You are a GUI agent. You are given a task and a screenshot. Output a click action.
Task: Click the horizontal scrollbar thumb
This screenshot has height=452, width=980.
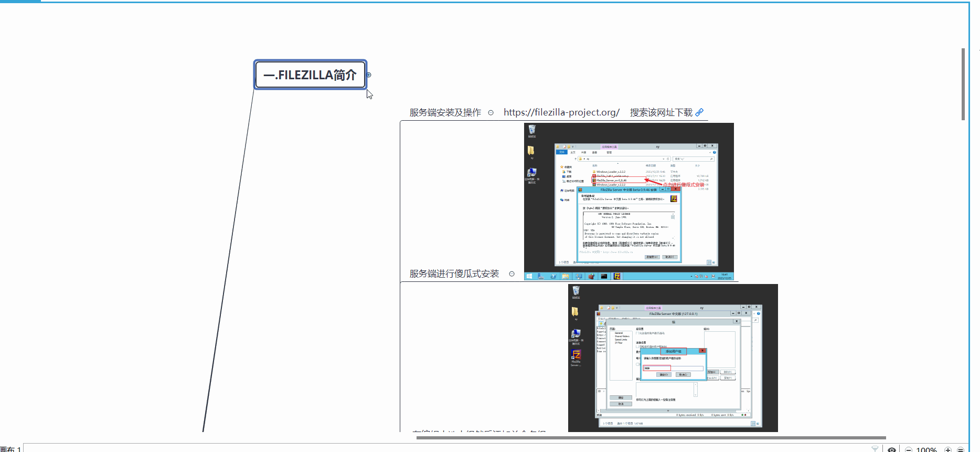pos(651,437)
